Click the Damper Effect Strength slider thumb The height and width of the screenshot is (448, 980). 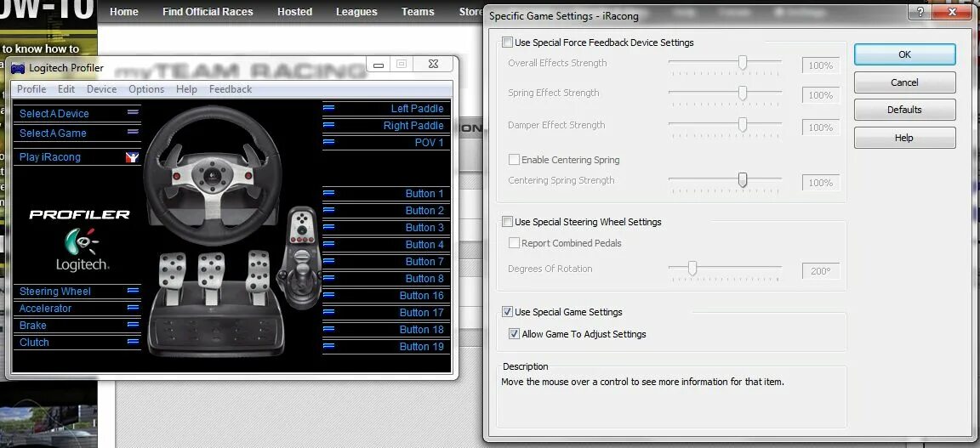pos(743,124)
